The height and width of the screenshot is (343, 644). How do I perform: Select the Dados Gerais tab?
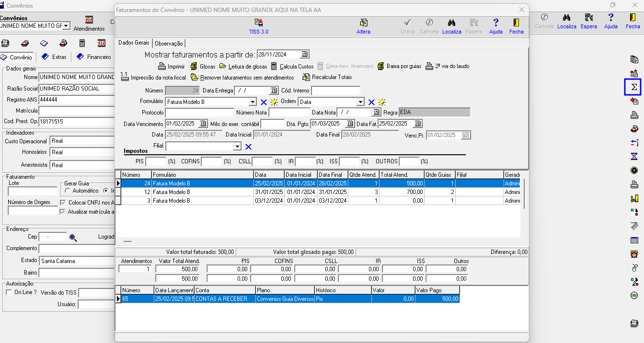coord(134,43)
